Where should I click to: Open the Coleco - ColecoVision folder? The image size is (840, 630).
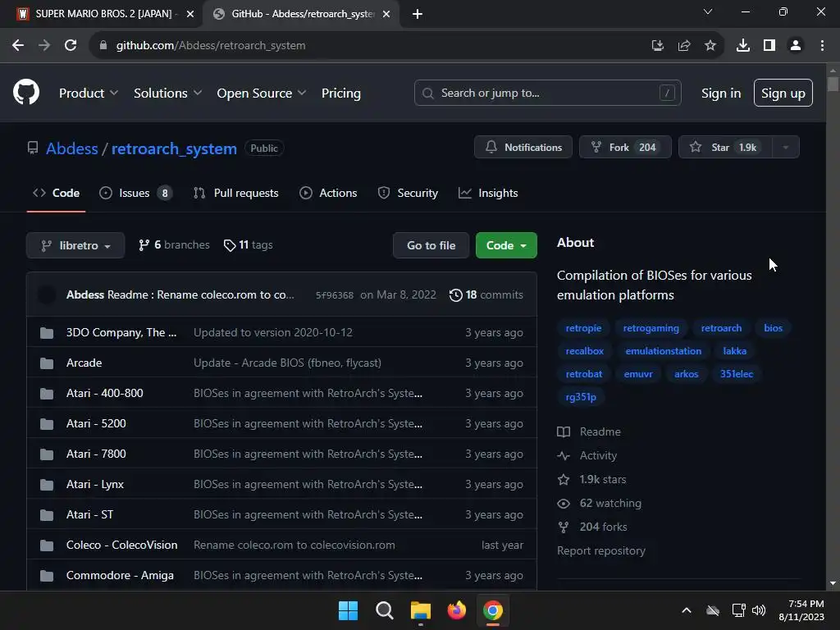pyautogui.click(x=121, y=545)
